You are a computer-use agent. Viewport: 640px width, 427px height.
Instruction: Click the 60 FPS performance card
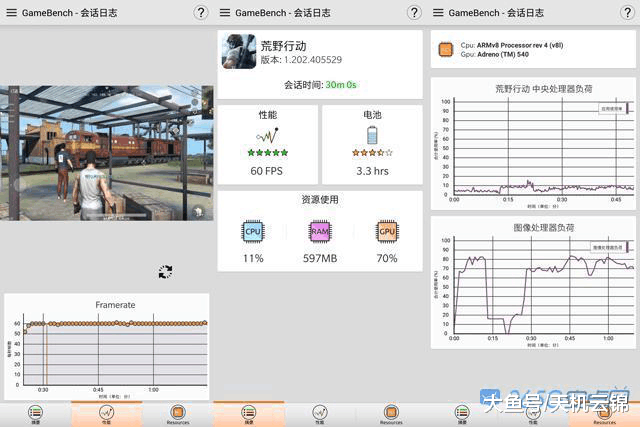click(x=267, y=145)
